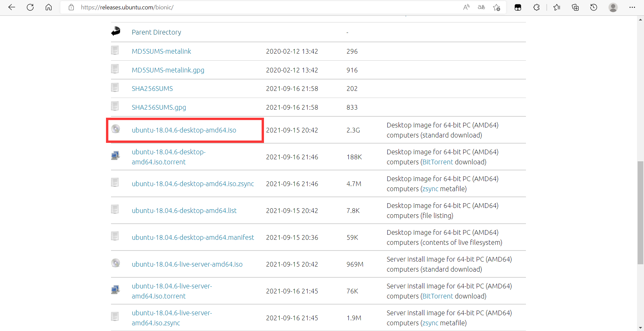
Task: Click the disc icon for desktop-amd64.iso
Action: pyautogui.click(x=116, y=129)
